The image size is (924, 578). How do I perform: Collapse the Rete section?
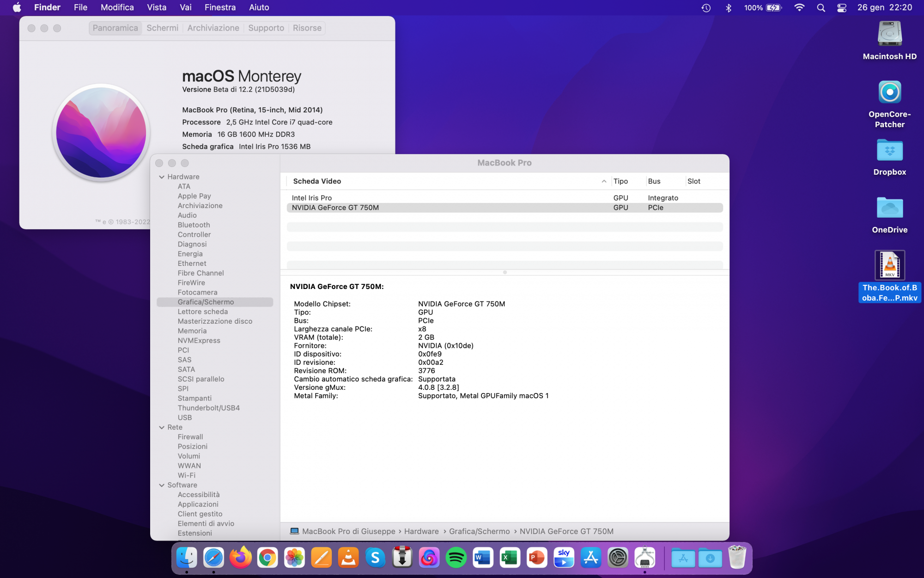pyautogui.click(x=162, y=428)
